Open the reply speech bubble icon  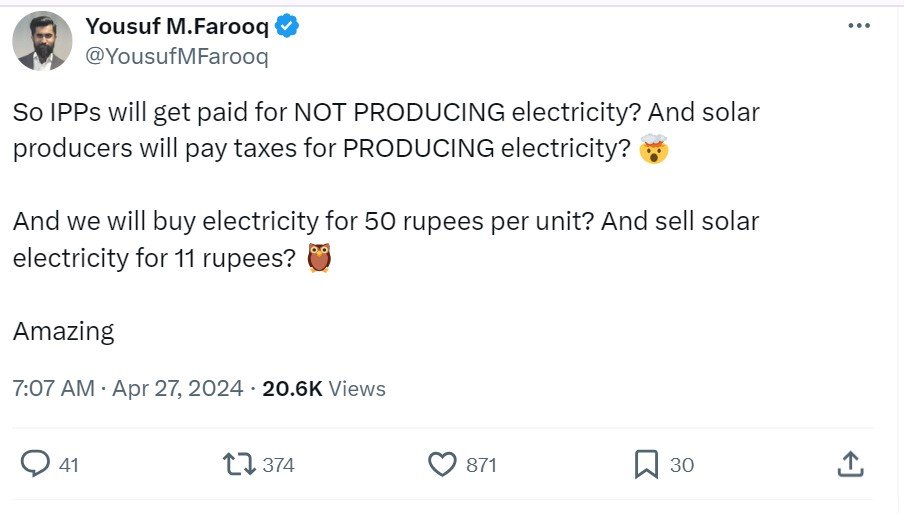[36, 464]
